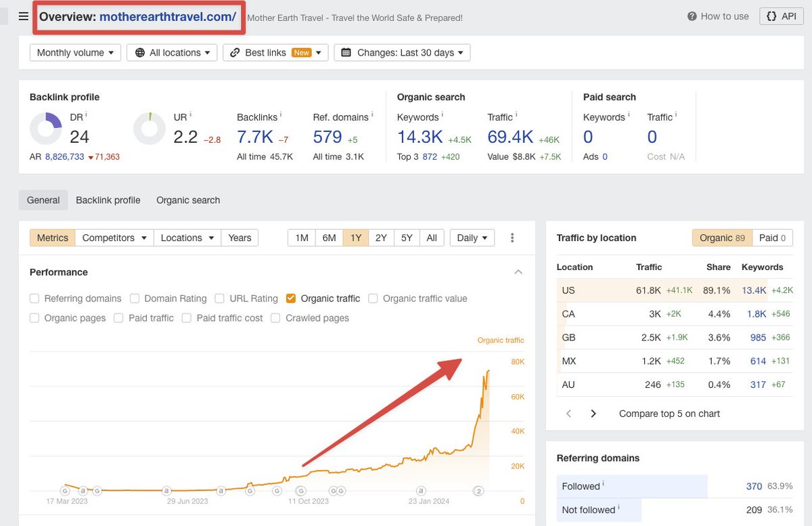Select Years chart mode

240,238
